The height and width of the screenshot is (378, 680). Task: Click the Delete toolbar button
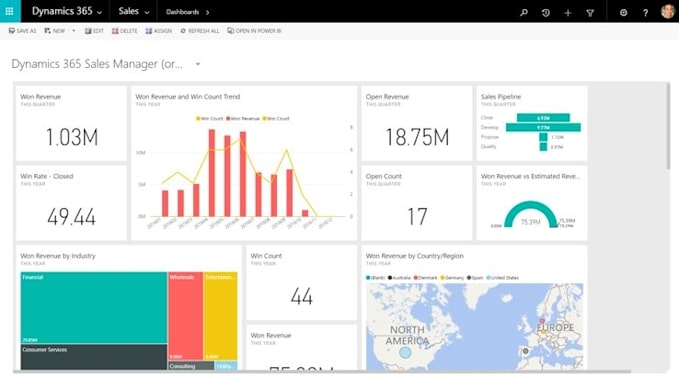pos(124,31)
